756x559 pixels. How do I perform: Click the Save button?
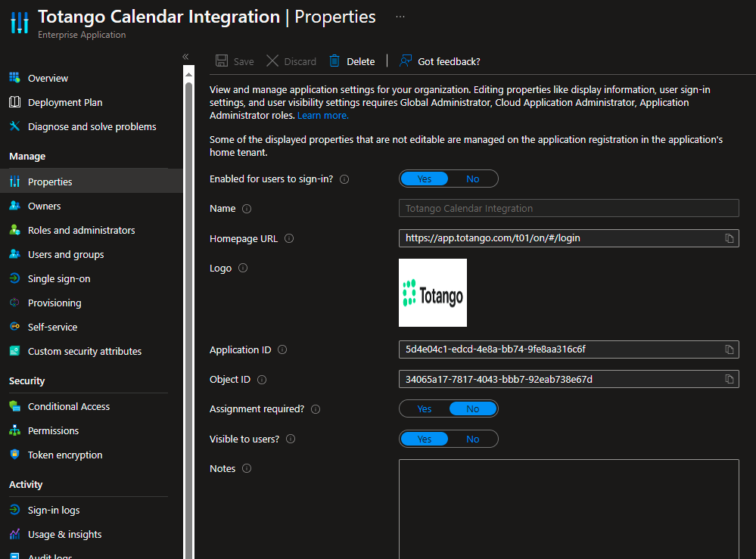[x=235, y=61]
